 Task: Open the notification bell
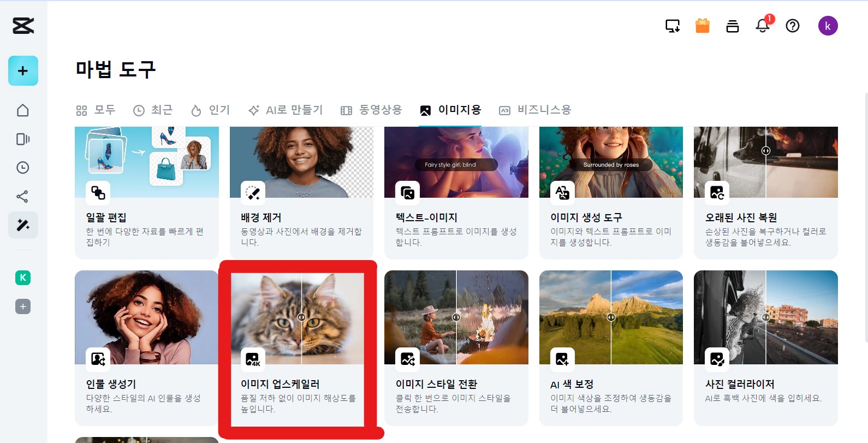(x=763, y=25)
